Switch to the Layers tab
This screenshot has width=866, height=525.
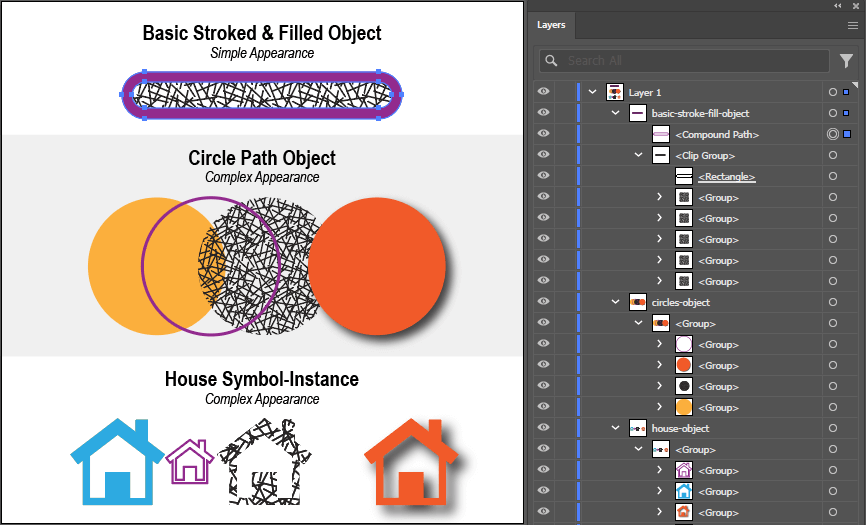[551, 25]
